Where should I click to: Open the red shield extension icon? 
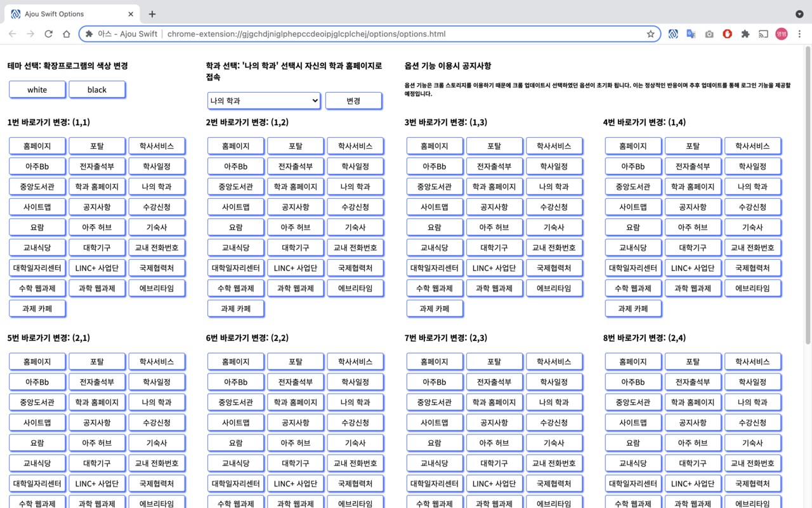click(x=728, y=34)
